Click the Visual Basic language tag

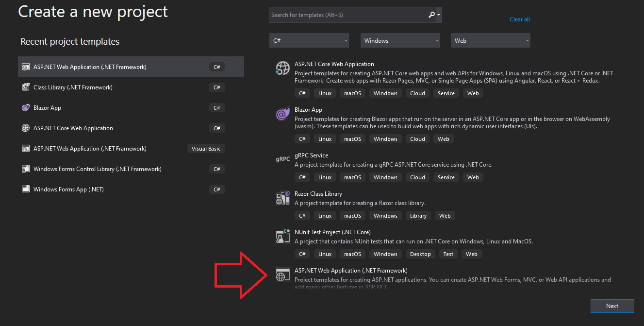coord(206,149)
